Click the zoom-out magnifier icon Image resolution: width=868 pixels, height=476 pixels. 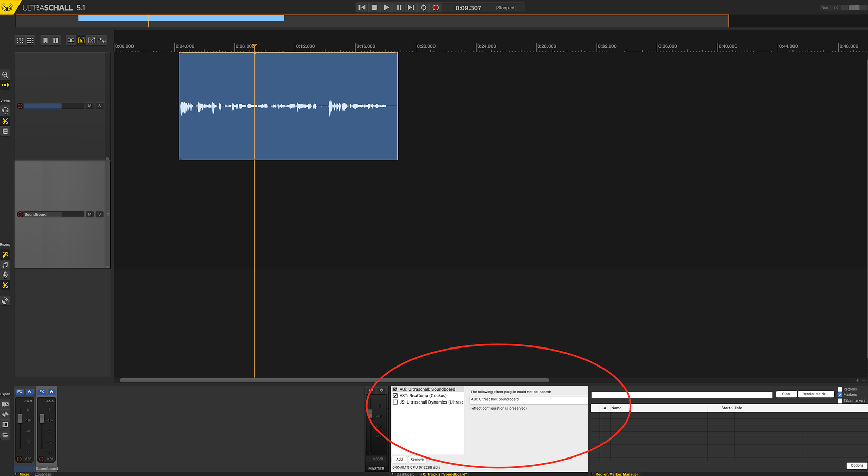click(x=5, y=75)
